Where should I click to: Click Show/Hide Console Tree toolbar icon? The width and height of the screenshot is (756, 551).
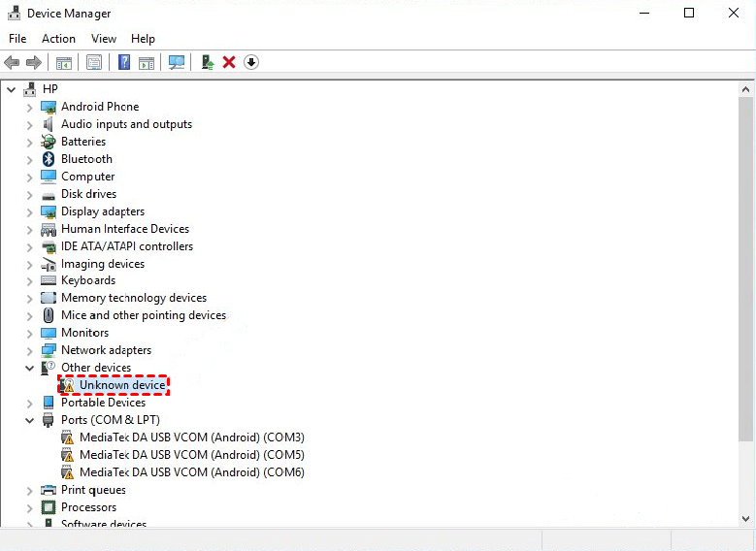tap(64, 63)
